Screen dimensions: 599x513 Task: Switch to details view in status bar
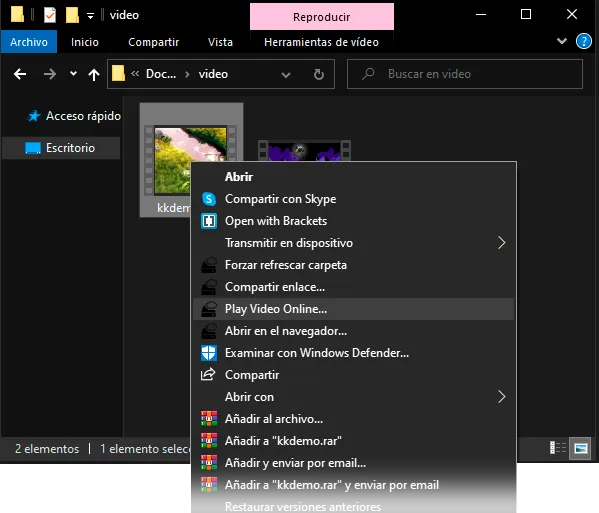pyautogui.click(x=558, y=448)
